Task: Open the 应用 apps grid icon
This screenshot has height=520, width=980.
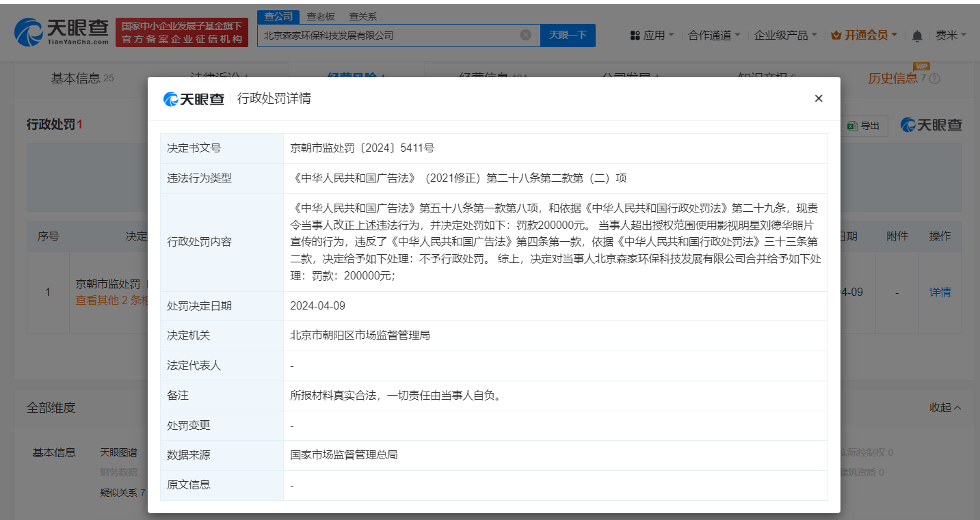Action: pyautogui.click(x=637, y=35)
